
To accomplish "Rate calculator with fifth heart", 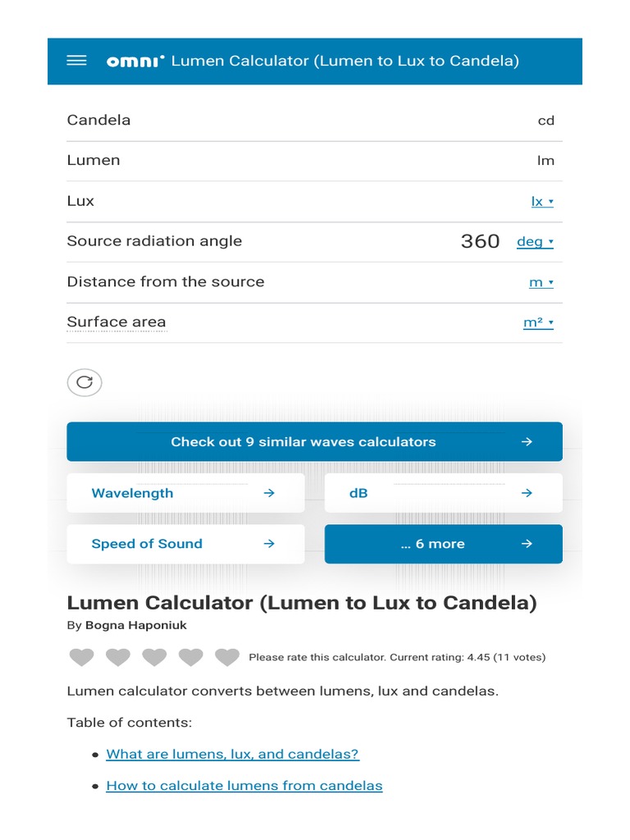I will [x=227, y=657].
